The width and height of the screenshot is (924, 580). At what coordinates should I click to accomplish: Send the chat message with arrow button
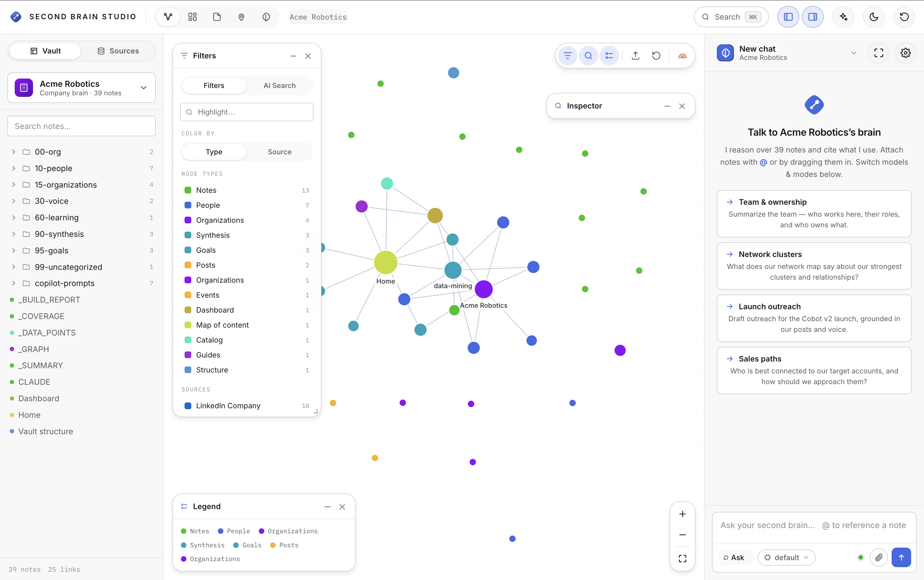point(901,557)
